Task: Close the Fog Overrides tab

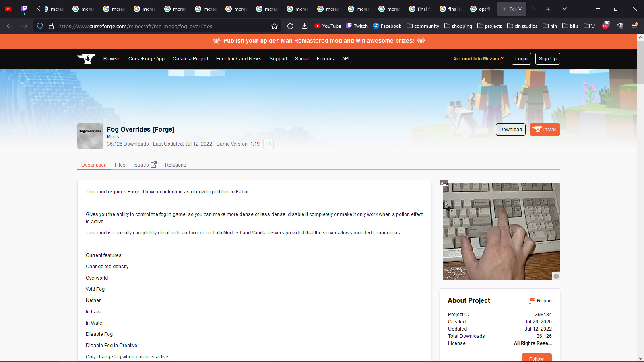Action: [x=520, y=9]
